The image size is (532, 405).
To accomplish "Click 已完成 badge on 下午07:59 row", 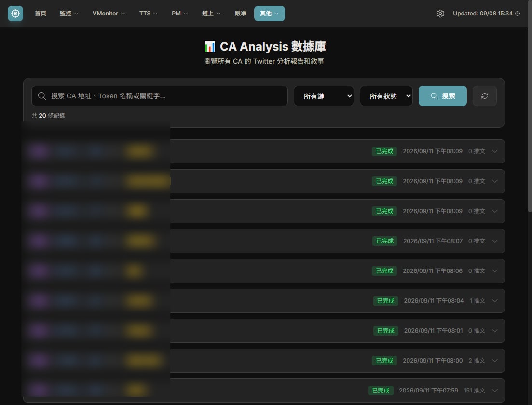I will click(x=381, y=390).
